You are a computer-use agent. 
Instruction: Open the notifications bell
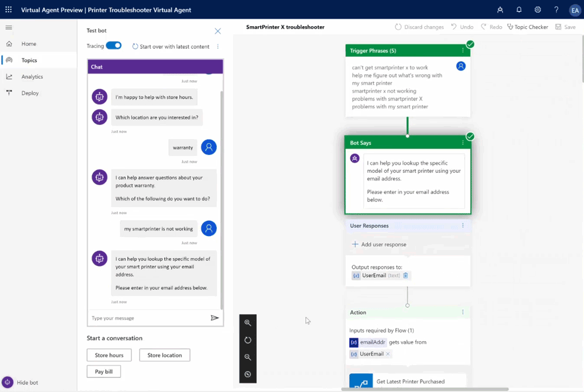(x=519, y=10)
